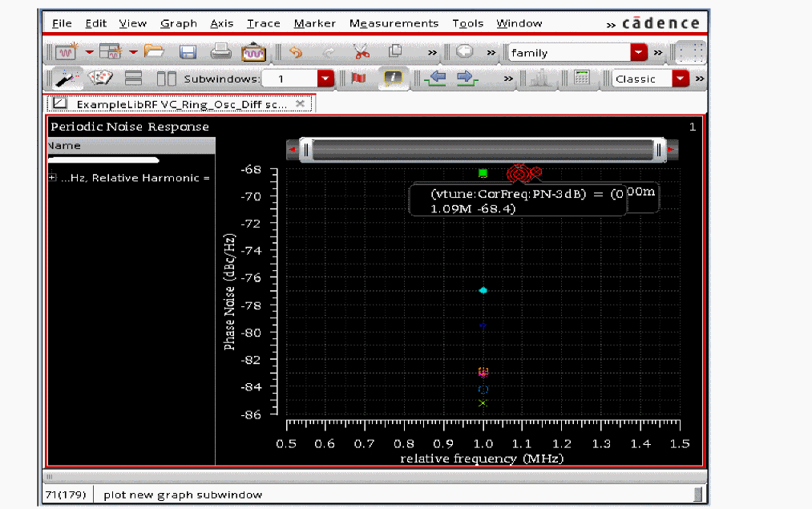Viewport: 812px width, 509px height.
Task: Click the save floppy disk icon
Action: pyautogui.click(x=188, y=52)
